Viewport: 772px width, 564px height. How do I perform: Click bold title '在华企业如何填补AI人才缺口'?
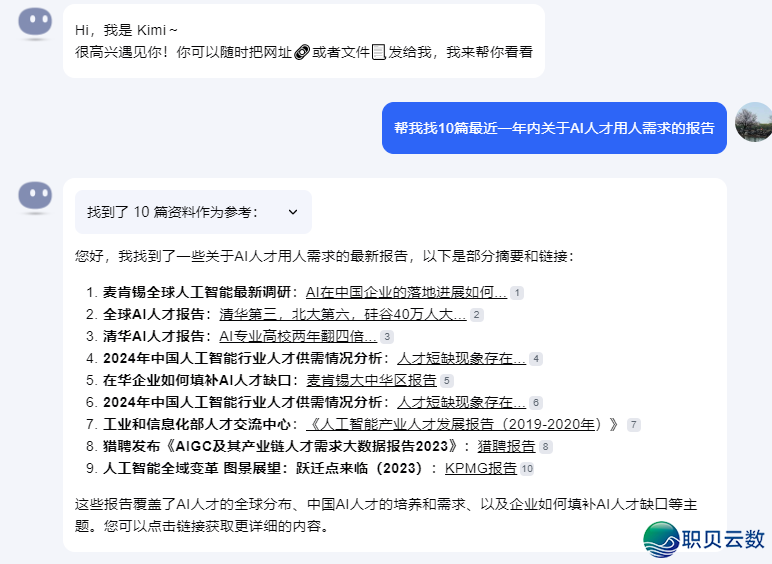pos(197,380)
